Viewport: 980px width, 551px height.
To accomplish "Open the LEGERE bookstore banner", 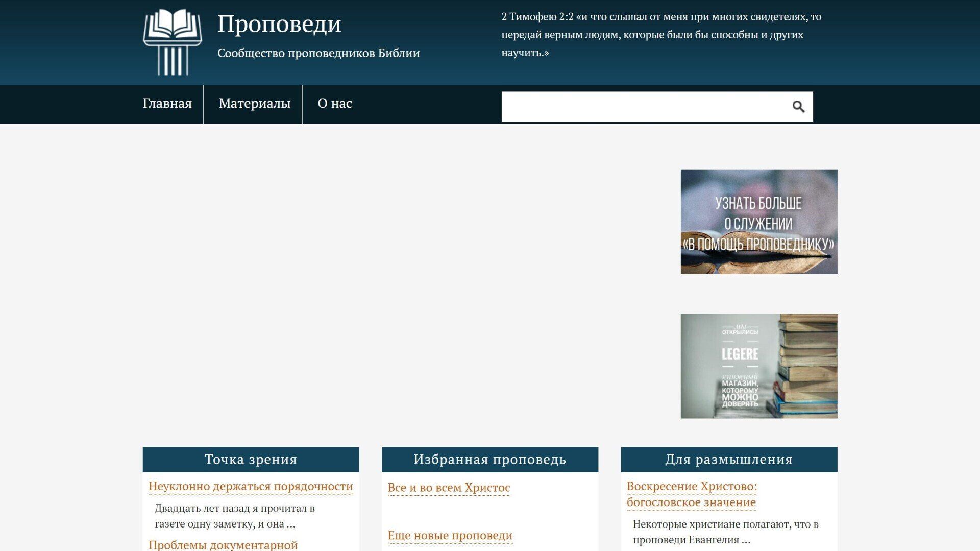I will pos(759,366).
